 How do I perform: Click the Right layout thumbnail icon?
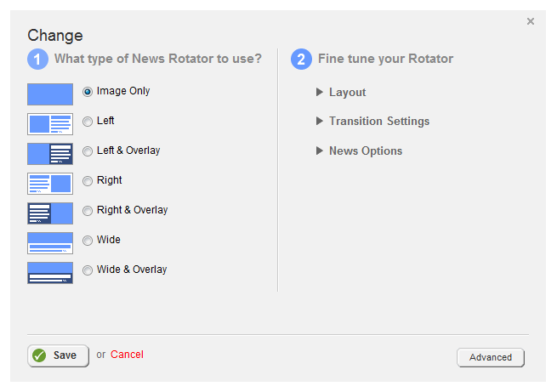click(50, 183)
